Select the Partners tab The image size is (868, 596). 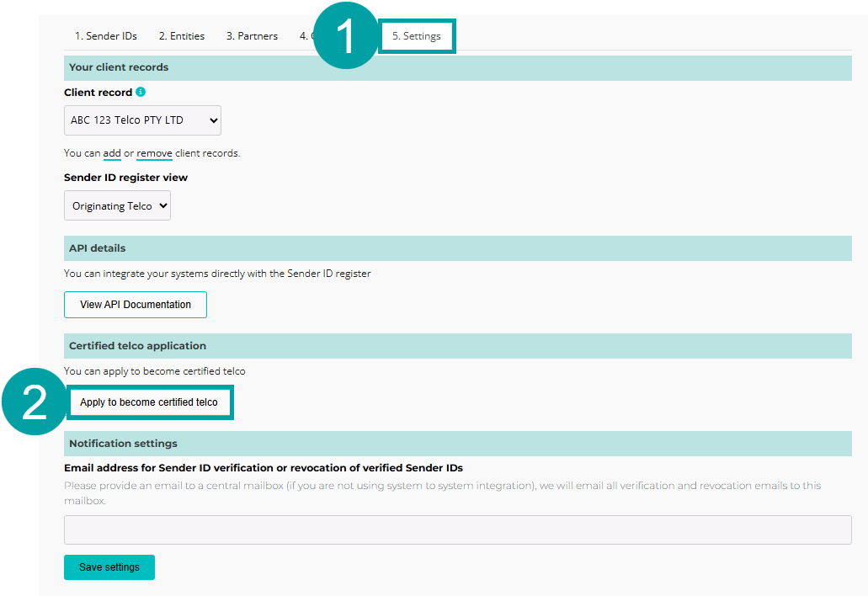coord(252,35)
